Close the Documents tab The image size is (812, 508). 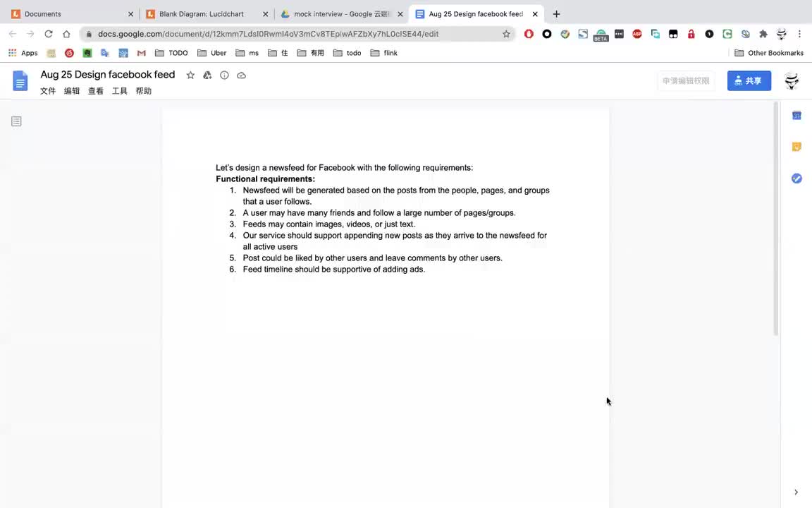click(x=130, y=14)
